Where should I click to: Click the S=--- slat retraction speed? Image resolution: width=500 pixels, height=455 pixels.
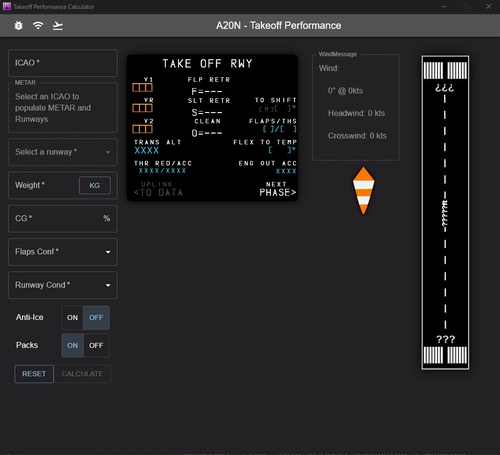(x=207, y=112)
